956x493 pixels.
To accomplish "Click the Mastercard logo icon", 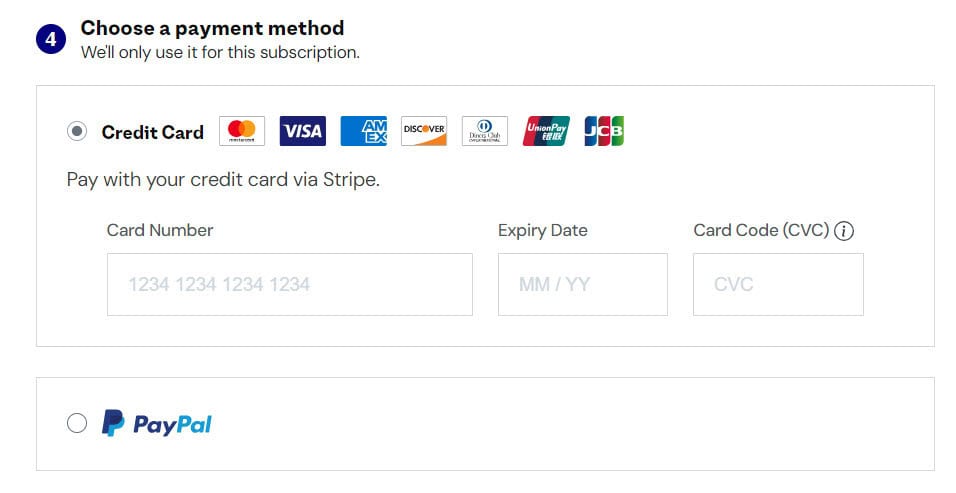I will pyautogui.click(x=241, y=131).
